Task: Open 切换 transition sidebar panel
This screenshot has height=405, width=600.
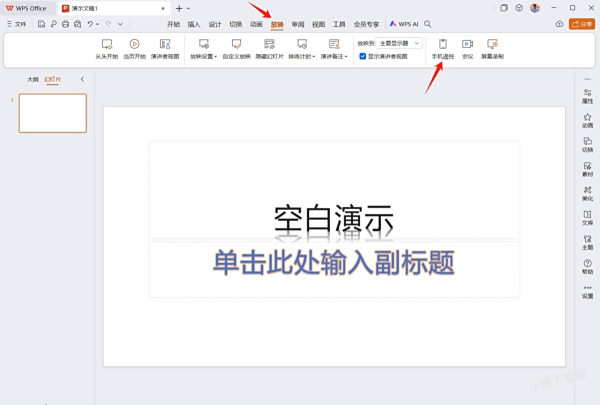Action: tap(587, 145)
